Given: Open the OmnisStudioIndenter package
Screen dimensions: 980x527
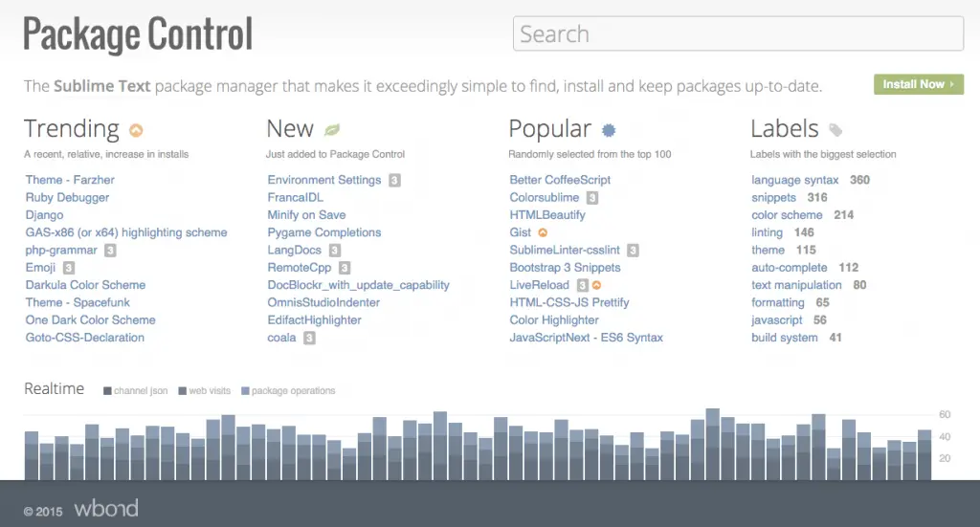Looking at the screenshot, I should (323, 302).
